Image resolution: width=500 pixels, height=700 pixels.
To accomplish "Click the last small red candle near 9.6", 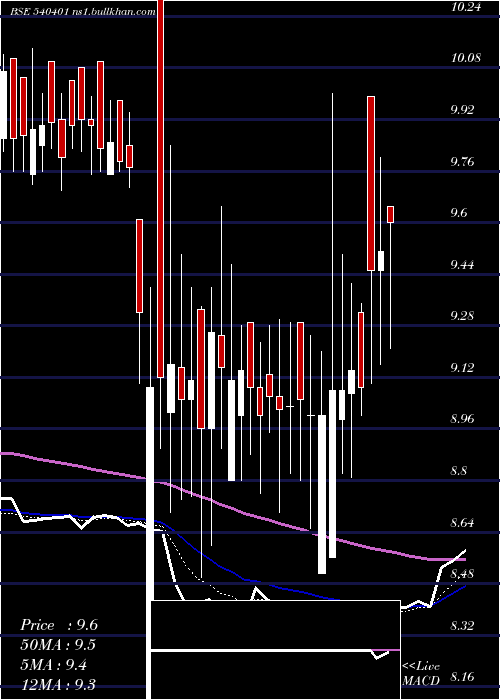I will 390,214.
